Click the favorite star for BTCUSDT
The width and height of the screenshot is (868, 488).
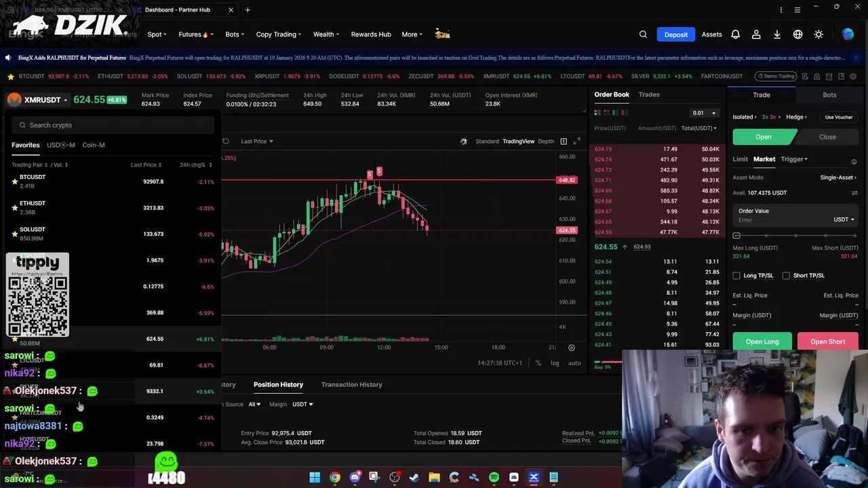pyautogui.click(x=15, y=182)
